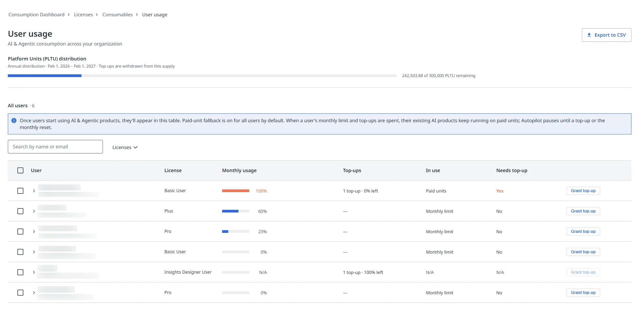Check the box for the Pro row with 23% usage
This screenshot has width=644, height=313.
coord(20,232)
